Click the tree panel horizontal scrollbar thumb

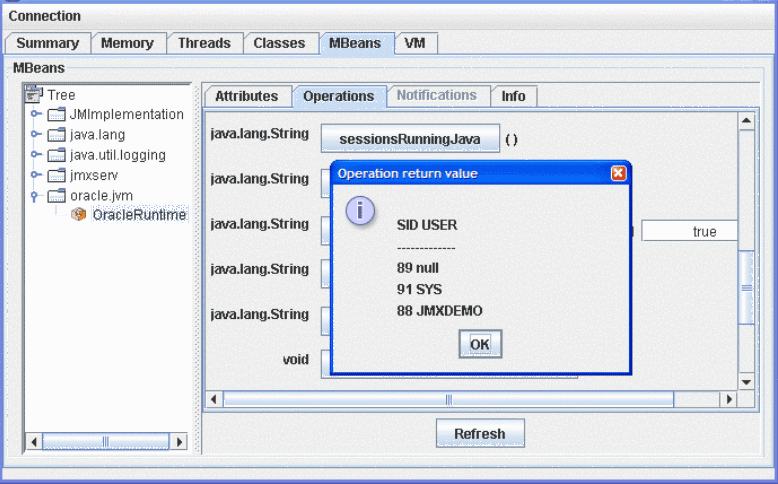click(x=106, y=441)
